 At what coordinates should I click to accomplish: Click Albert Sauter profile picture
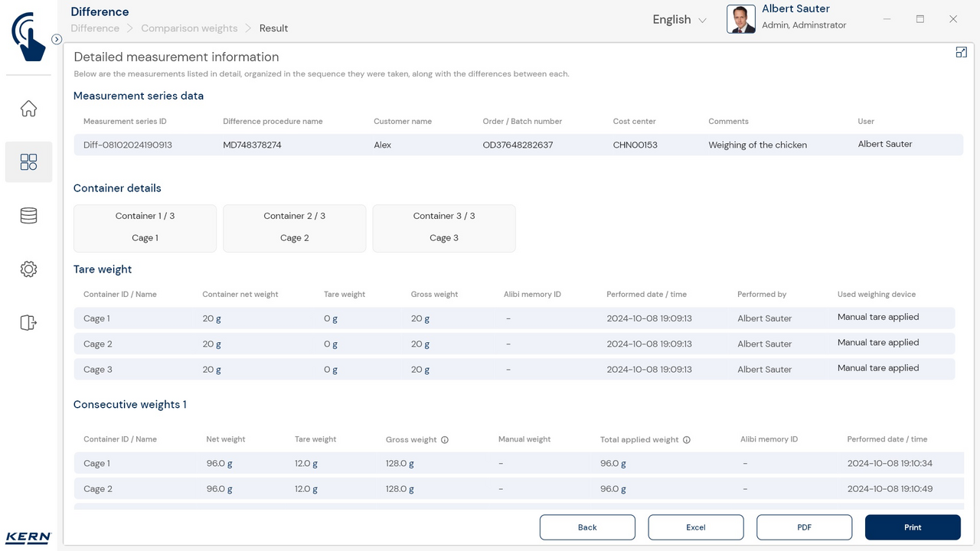pos(740,20)
